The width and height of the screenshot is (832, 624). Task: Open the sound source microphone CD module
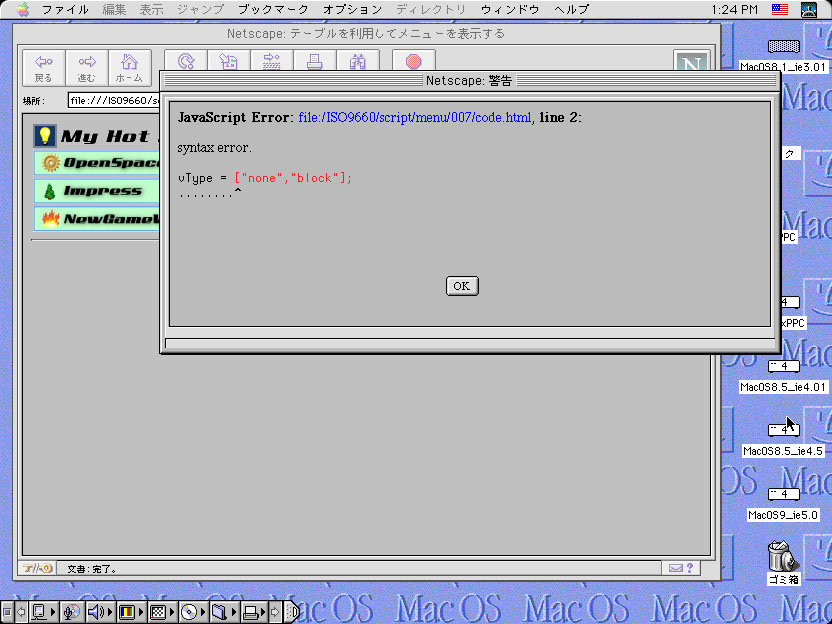[72, 612]
